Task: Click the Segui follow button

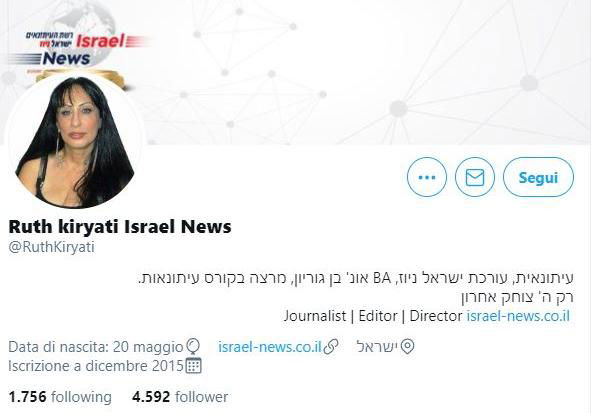Action: (x=538, y=177)
